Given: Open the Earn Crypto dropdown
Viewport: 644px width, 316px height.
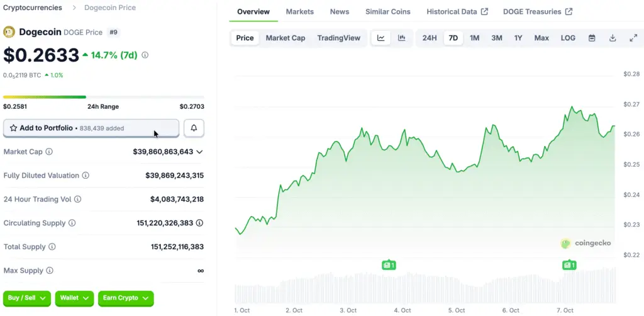Looking at the screenshot, I should tap(126, 298).
